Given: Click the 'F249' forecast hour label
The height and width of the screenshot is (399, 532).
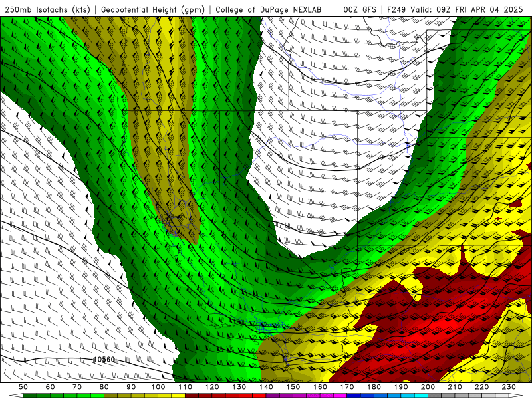Looking at the screenshot, I should pos(396,10).
